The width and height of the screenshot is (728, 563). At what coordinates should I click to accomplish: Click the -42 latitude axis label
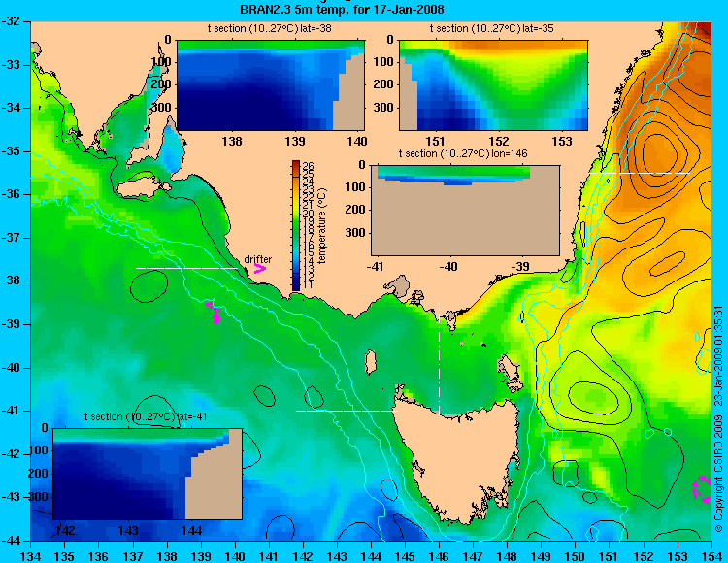pyautogui.click(x=12, y=454)
